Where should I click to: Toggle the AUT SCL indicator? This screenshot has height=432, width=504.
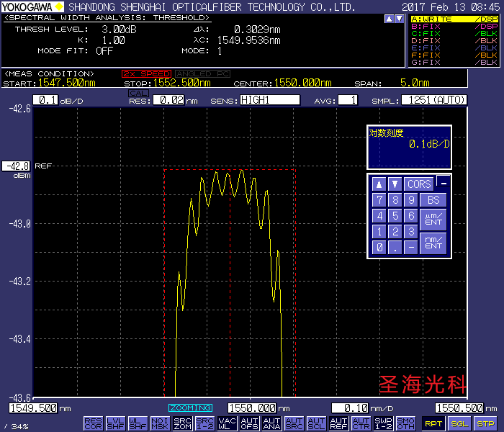click(x=316, y=423)
